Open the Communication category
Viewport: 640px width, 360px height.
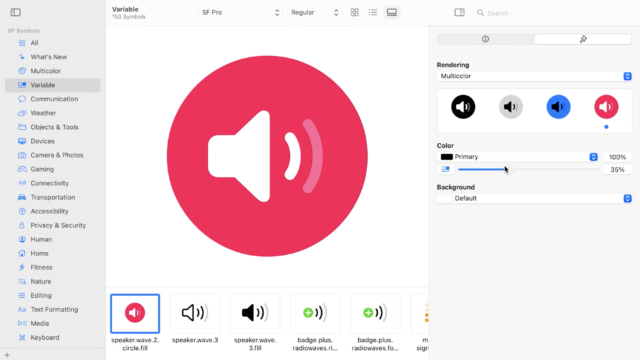pos(53,99)
